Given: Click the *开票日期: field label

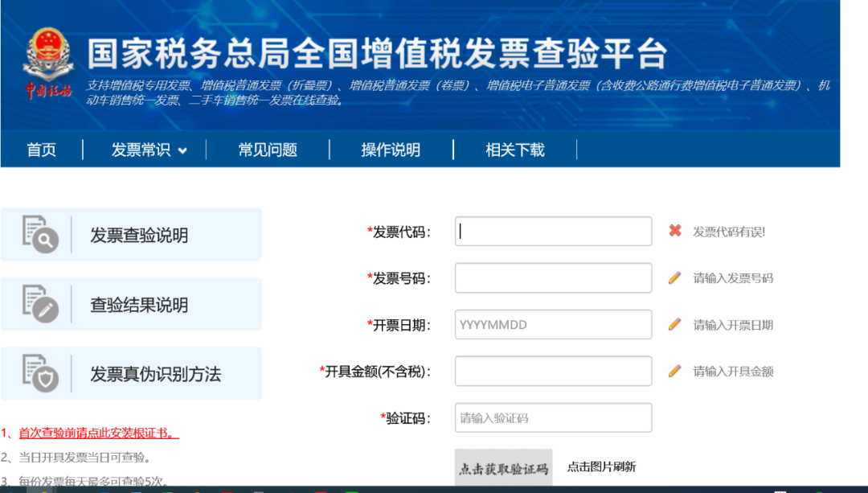Looking at the screenshot, I should (x=399, y=325).
